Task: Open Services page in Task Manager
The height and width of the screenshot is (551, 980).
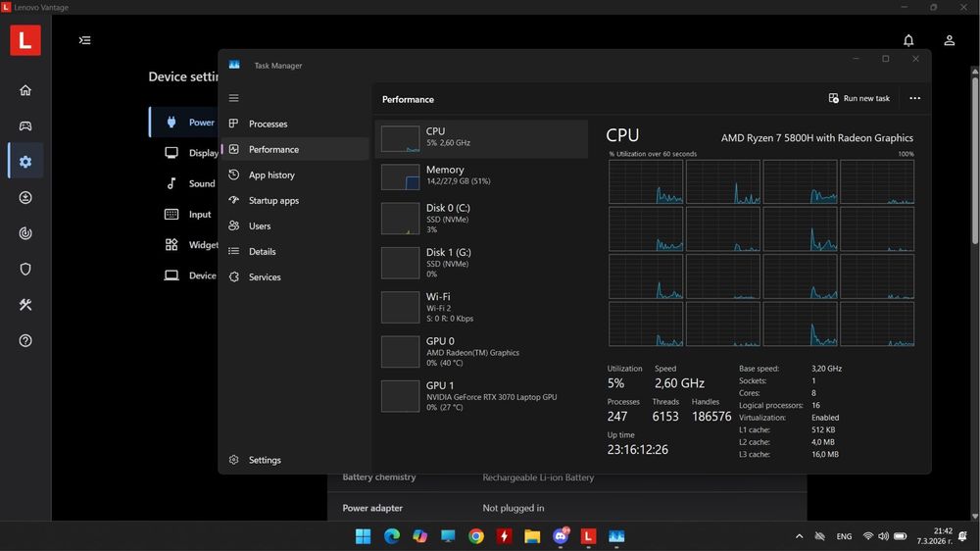Action: [x=295, y=277]
